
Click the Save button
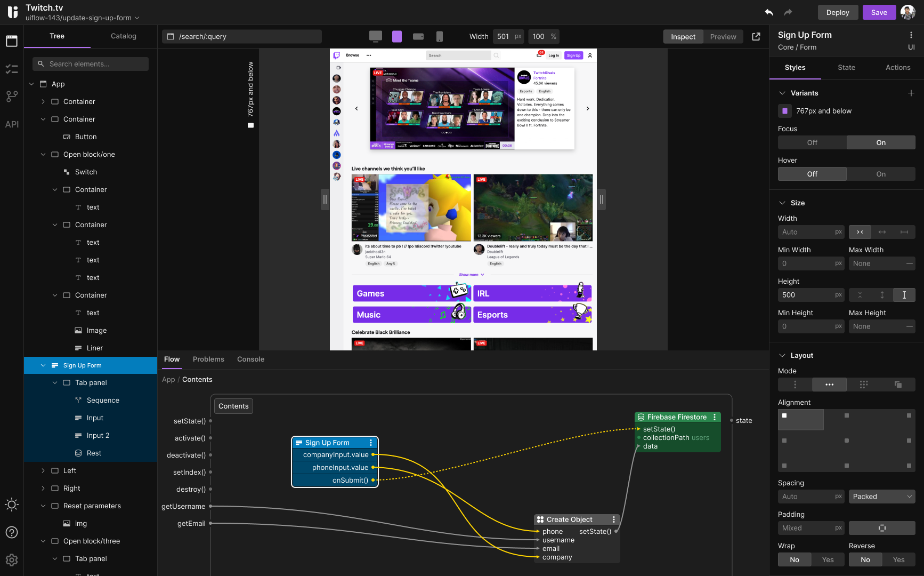pos(879,12)
